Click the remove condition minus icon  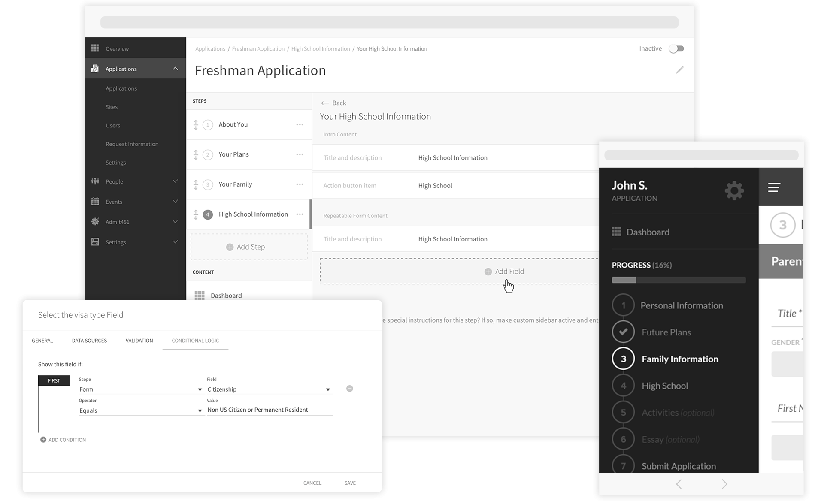point(349,389)
